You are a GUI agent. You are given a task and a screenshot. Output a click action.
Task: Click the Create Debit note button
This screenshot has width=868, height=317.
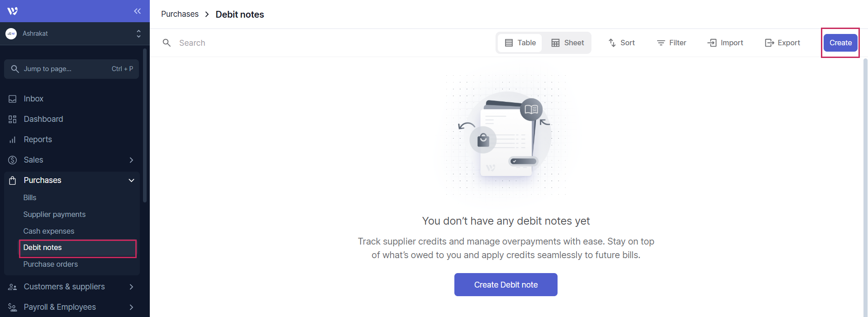click(x=506, y=284)
